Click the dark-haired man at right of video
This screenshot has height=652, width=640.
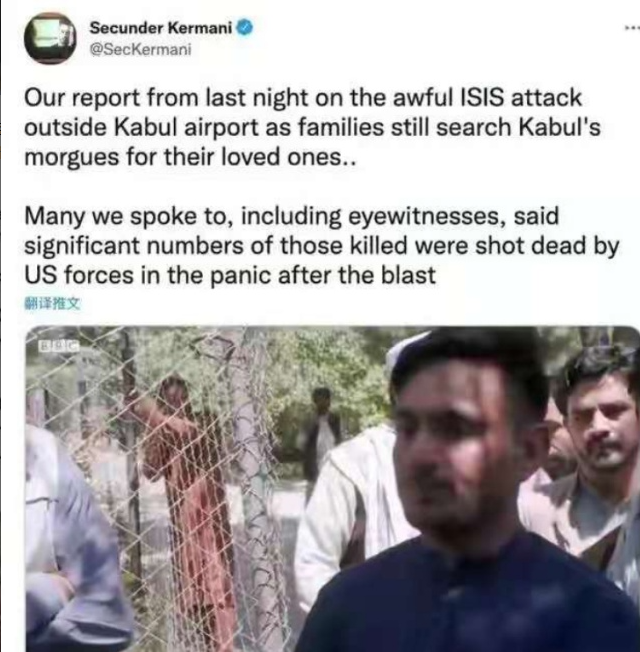pyautogui.click(x=591, y=457)
